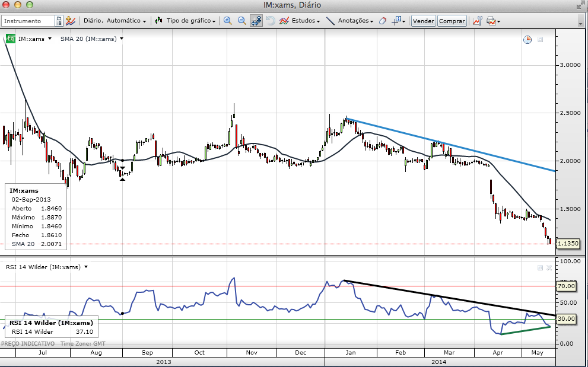Click the clock icon on the price chart

(x=527, y=40)
